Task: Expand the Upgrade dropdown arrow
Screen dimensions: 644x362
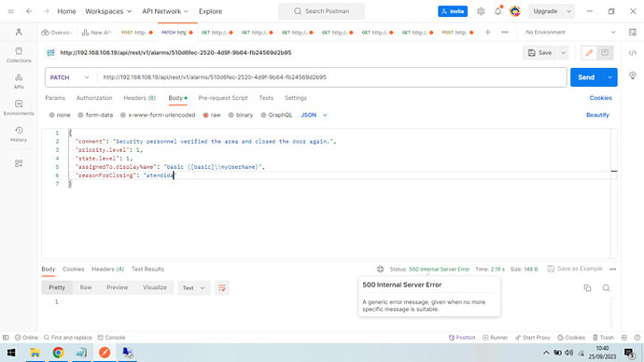Action: point(568,11)
